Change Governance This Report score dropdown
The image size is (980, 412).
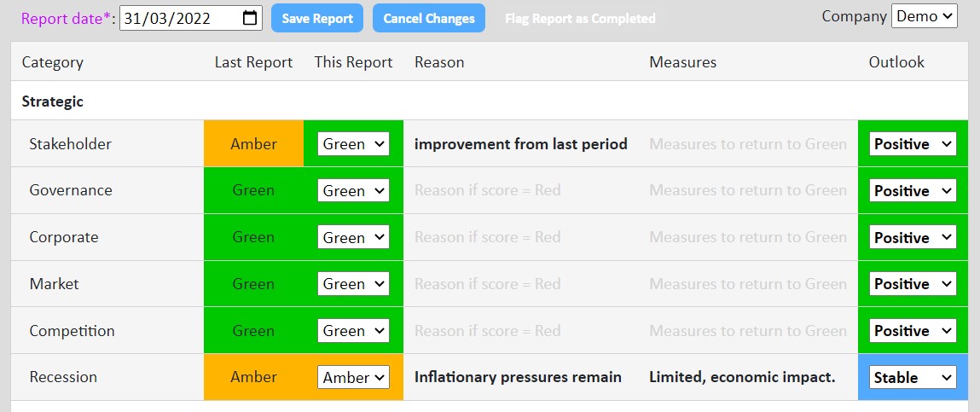pyautogui.click(x=353, y=191)
